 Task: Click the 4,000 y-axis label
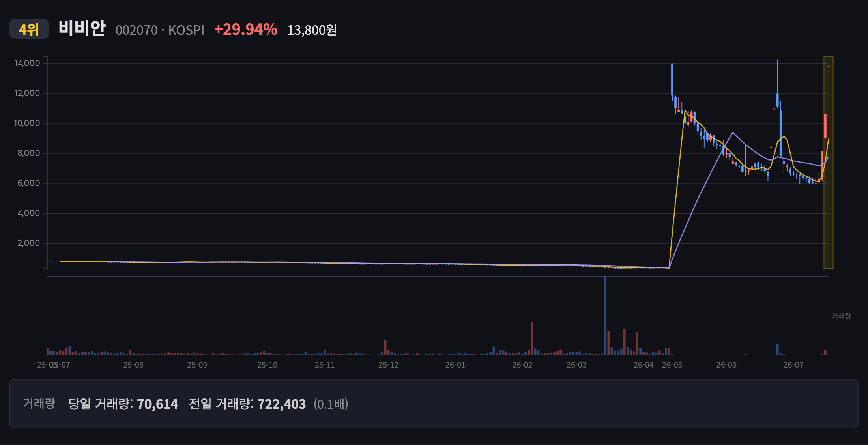click(x=29, y=213)
